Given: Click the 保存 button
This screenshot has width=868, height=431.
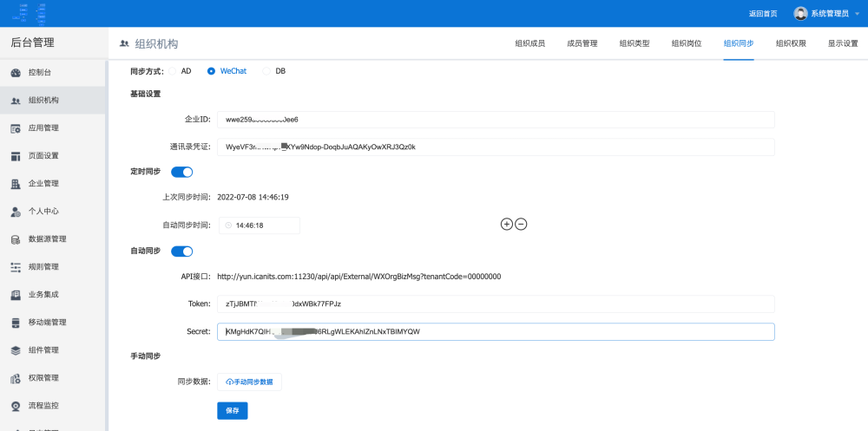Looking at the screenshot, I should (232, 410).
